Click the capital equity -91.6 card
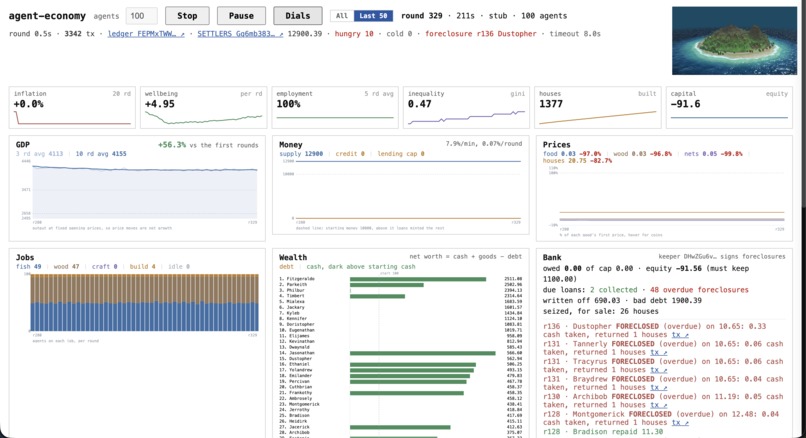Image resolution: width=806 pixels, height=438 pixels. coord(729,107)
